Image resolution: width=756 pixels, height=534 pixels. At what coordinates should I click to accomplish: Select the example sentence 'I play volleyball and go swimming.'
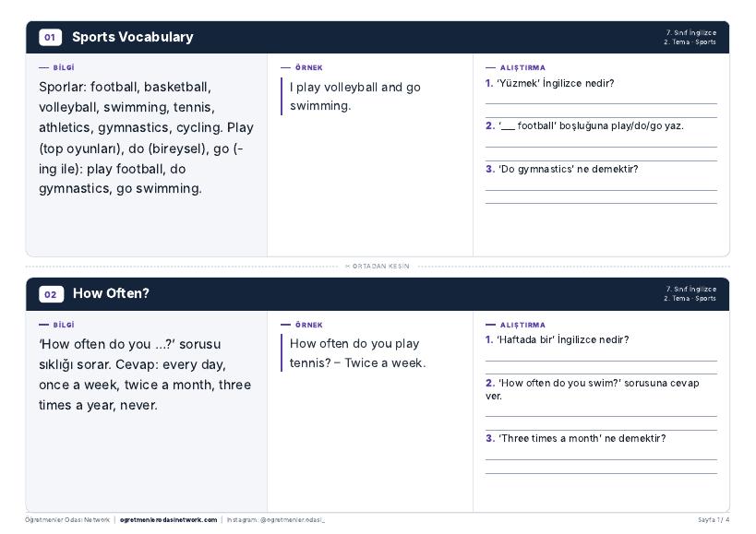click(x=354, y=96)
